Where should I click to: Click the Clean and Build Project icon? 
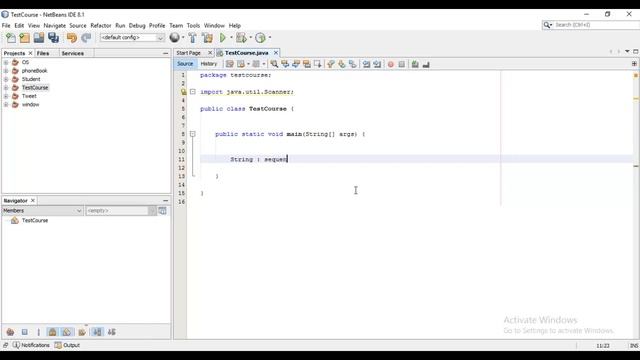point(207,38)
